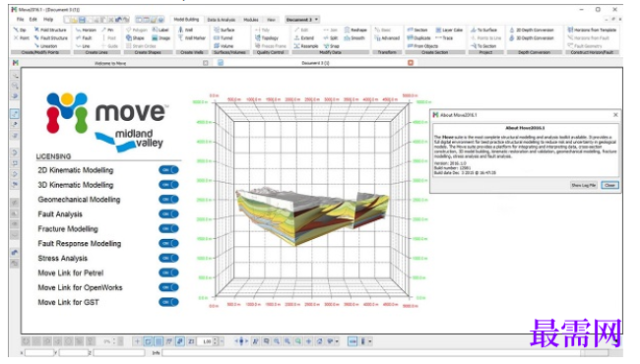Click the Fault Structure tool

51,38
